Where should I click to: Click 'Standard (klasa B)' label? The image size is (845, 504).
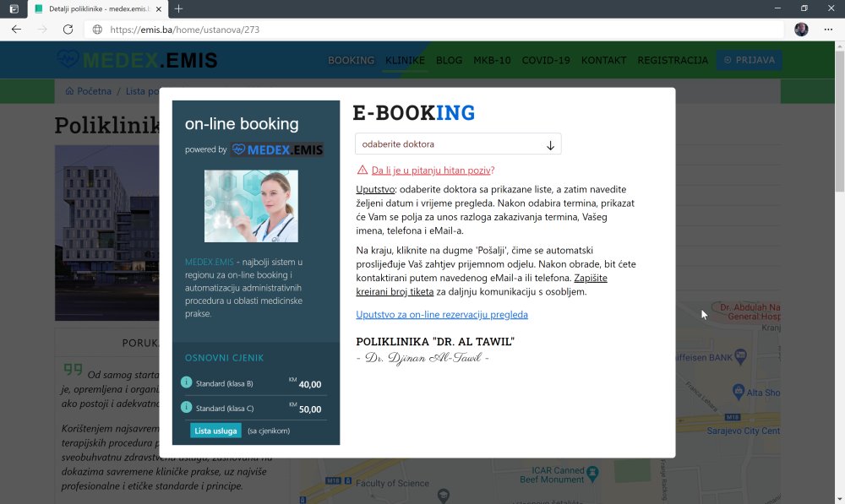click(224, 384)
